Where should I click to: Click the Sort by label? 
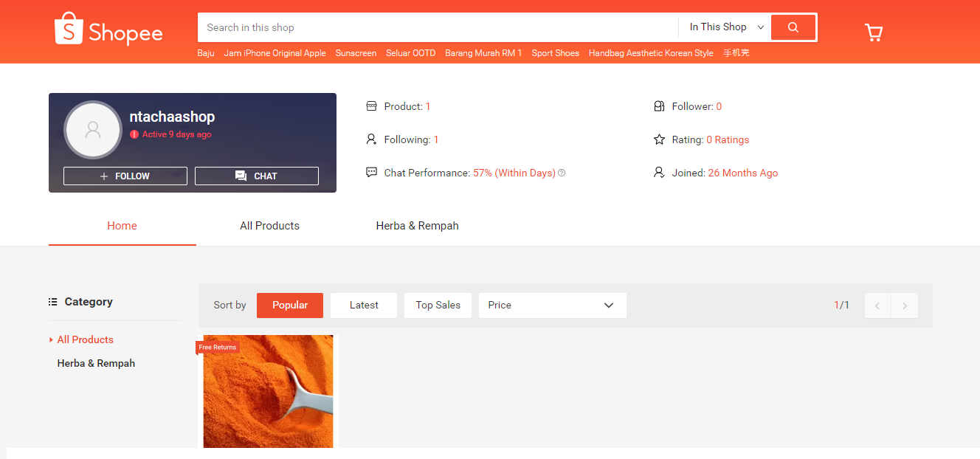(230, 306)
